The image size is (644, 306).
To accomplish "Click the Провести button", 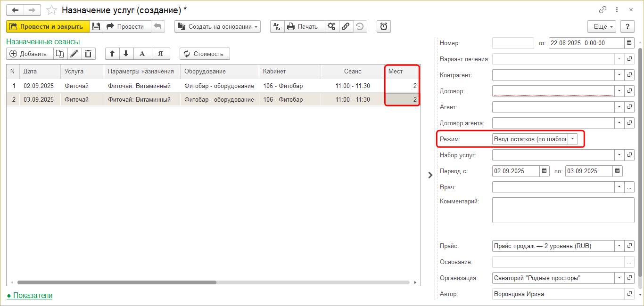I will [127, 26].
